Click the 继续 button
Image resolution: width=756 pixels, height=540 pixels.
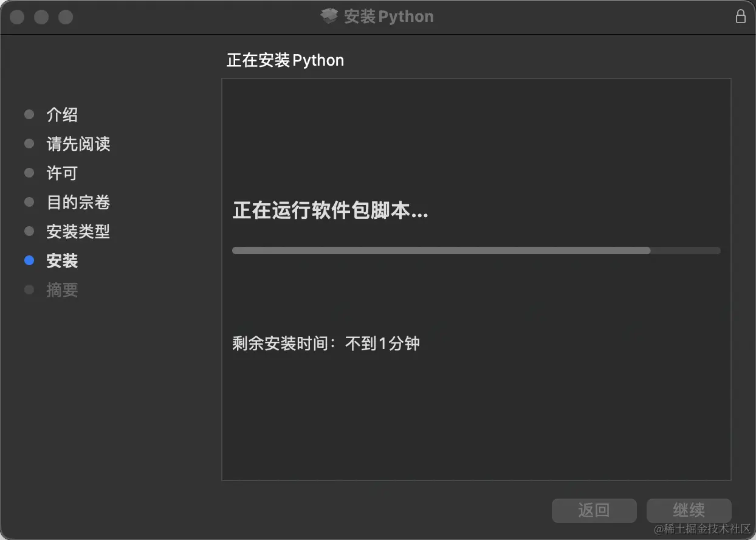point(689,510)
